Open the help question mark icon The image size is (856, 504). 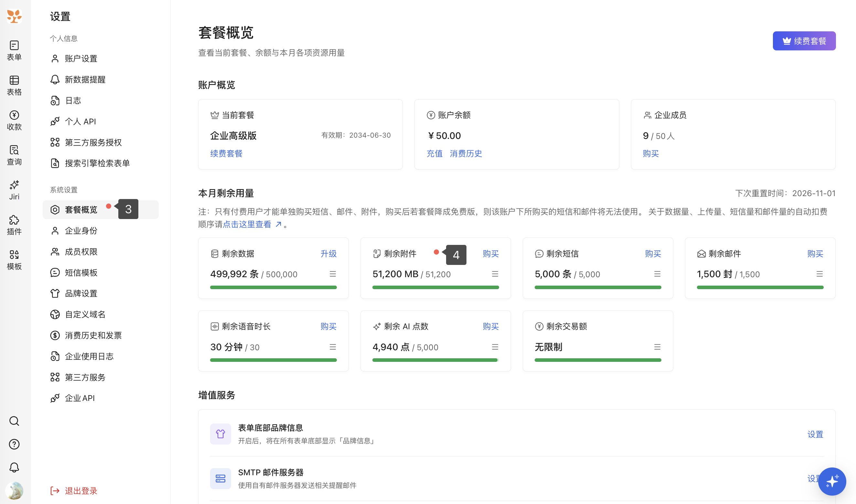tap(14, 444)
